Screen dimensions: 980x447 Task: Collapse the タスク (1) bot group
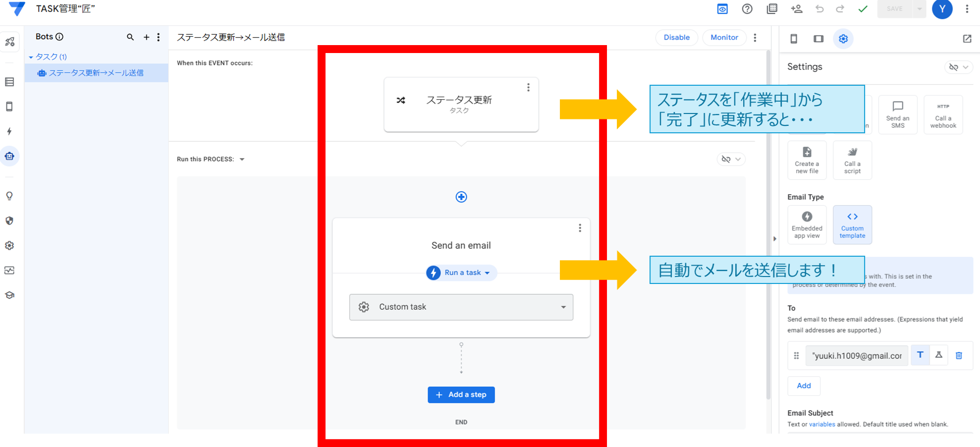pos(31,57)
